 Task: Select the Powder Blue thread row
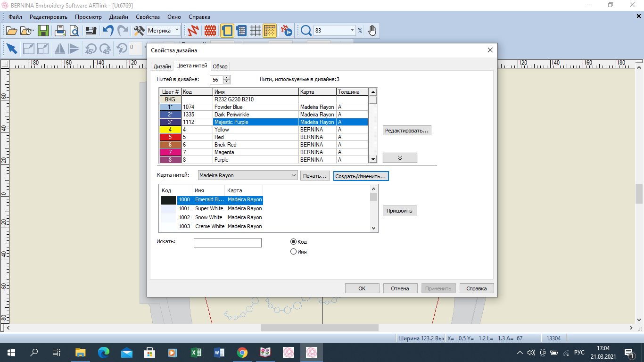point(264,107)
